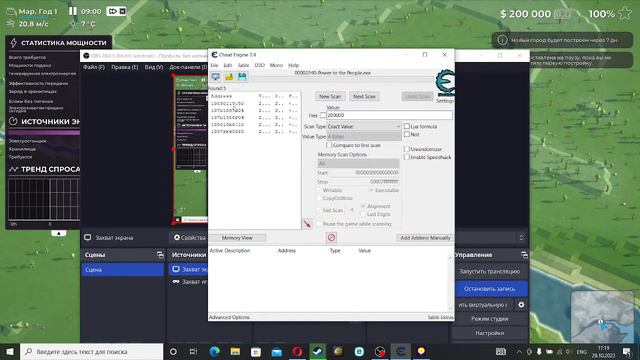640x360 pixels.
Task: Click OBS Запустить трансляцию button
Action: [x=489, y=271]
